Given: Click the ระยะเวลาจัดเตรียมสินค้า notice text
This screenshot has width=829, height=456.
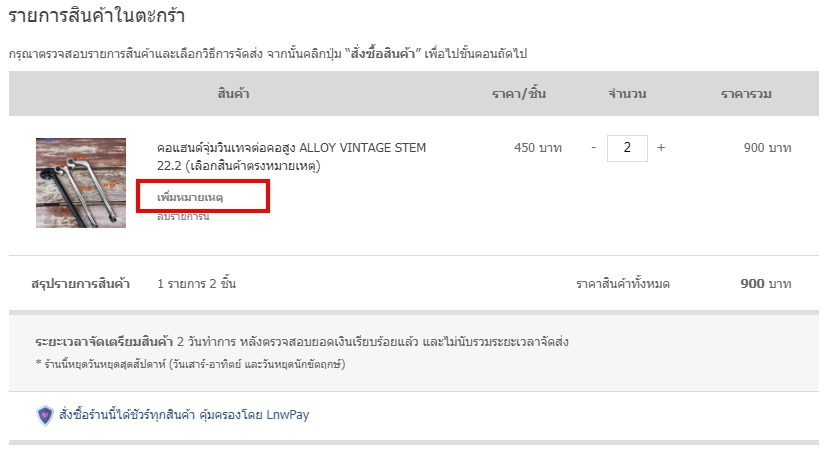Looking at the screenshot, I should [x=300, y=342].
